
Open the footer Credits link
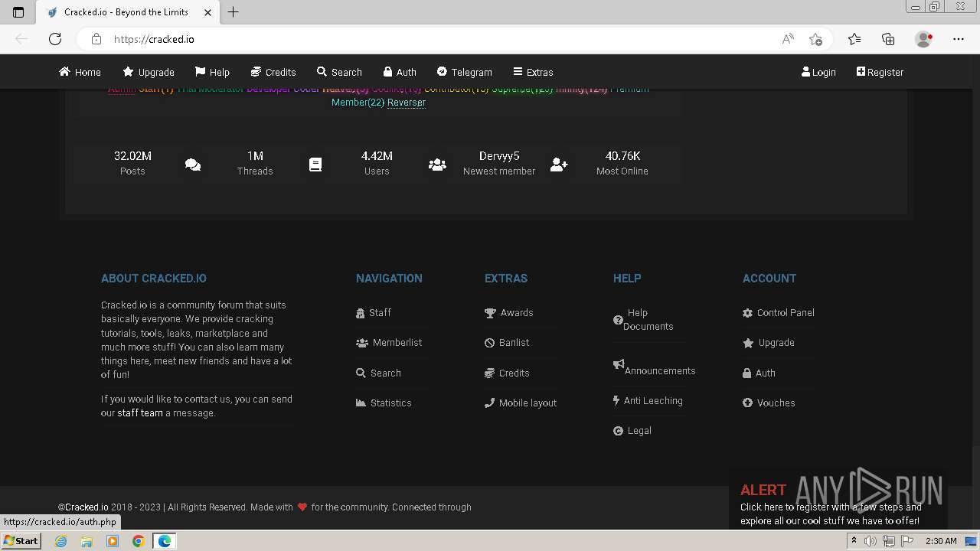[x=507, y=373]
